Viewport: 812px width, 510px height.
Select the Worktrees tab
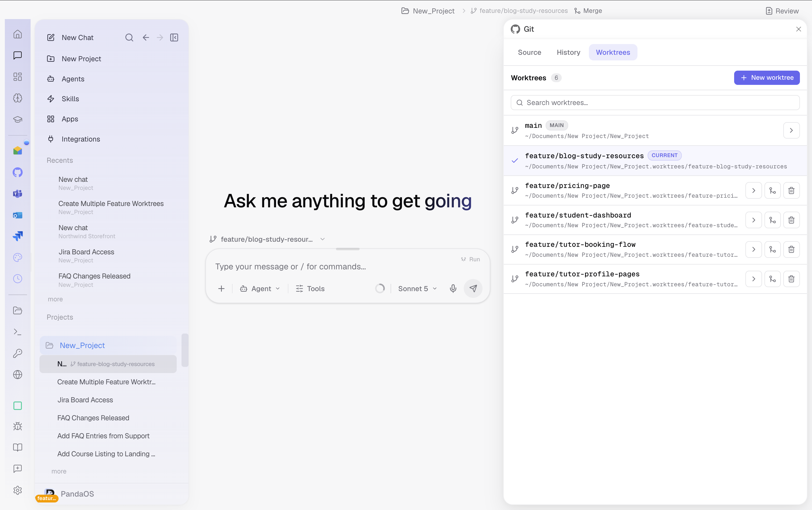point(613,52)
